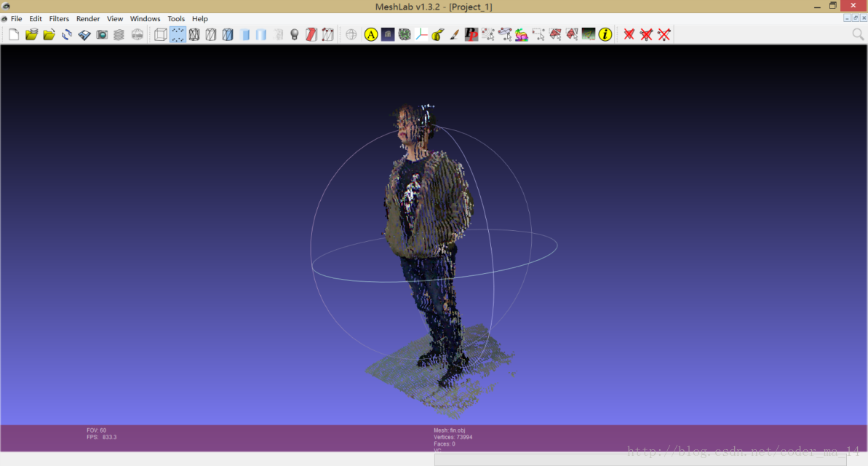The height and width of the screenshot is (466, 868).
Task: Switch to Hidden Lines render mode
Action: [211, 35]
